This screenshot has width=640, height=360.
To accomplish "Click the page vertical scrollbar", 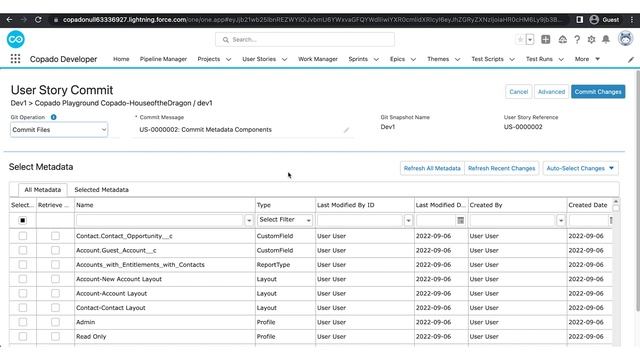I will click(x=637, y=192).
